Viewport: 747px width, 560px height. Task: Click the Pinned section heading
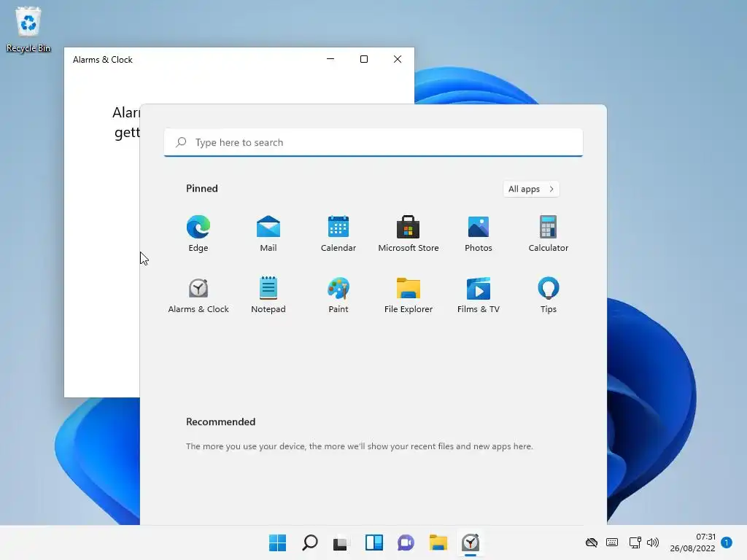(x=202, y=189)
